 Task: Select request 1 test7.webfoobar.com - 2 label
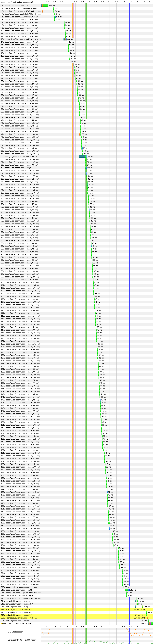(16, 5)
